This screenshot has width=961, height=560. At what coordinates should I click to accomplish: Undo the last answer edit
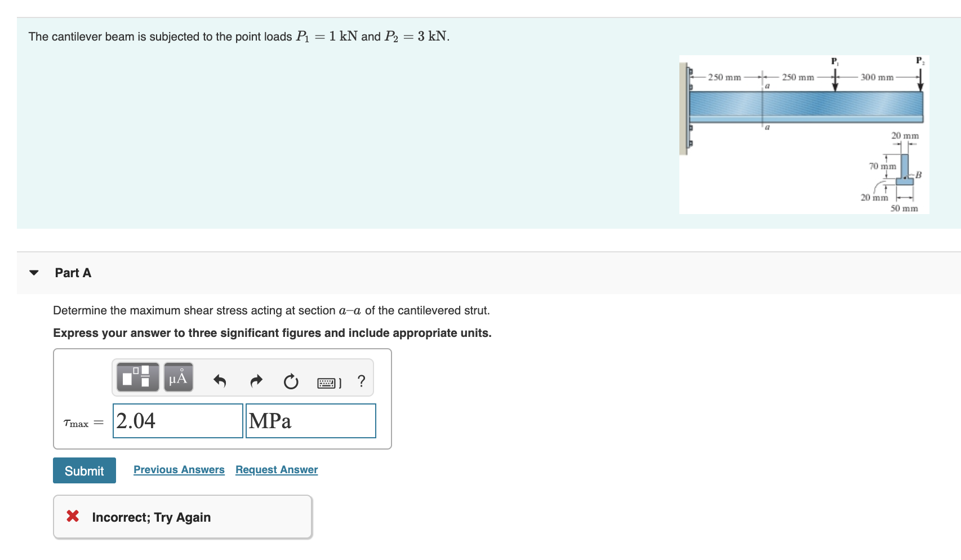tap(220, 381)
